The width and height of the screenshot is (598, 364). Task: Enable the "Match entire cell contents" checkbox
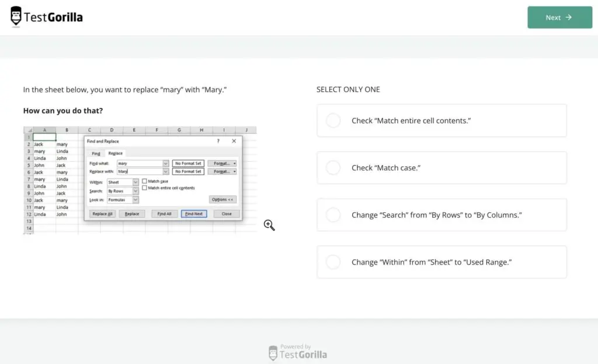145,188
